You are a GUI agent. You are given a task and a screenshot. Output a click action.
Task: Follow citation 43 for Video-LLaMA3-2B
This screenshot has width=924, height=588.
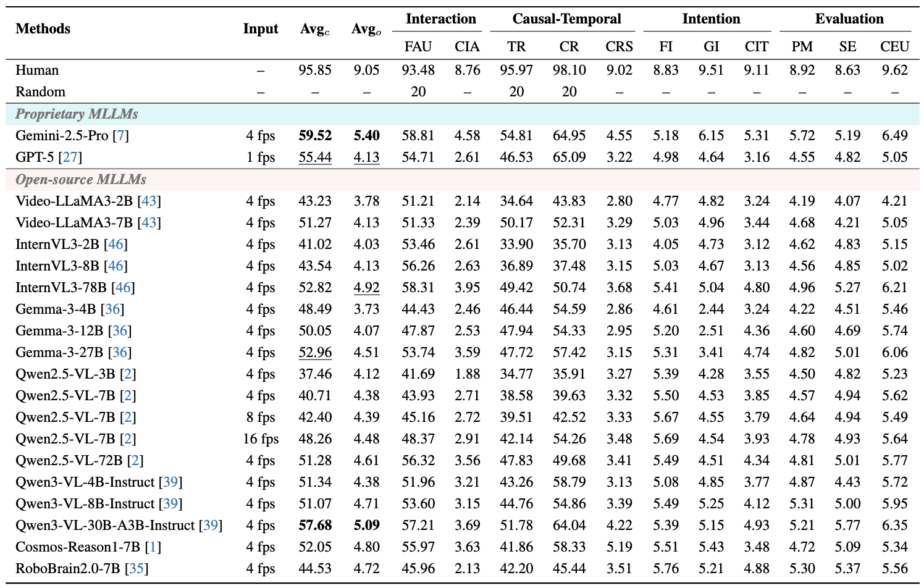coord(149,201)
